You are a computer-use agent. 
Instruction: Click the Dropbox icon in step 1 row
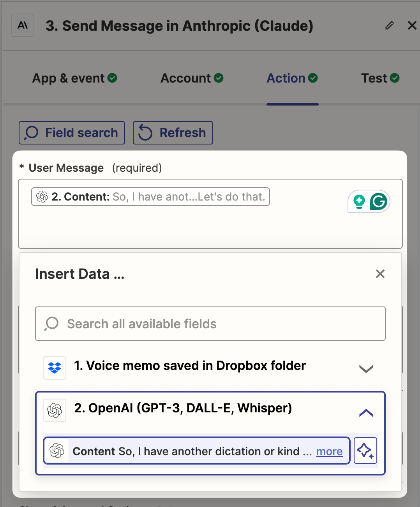[55, 368]
